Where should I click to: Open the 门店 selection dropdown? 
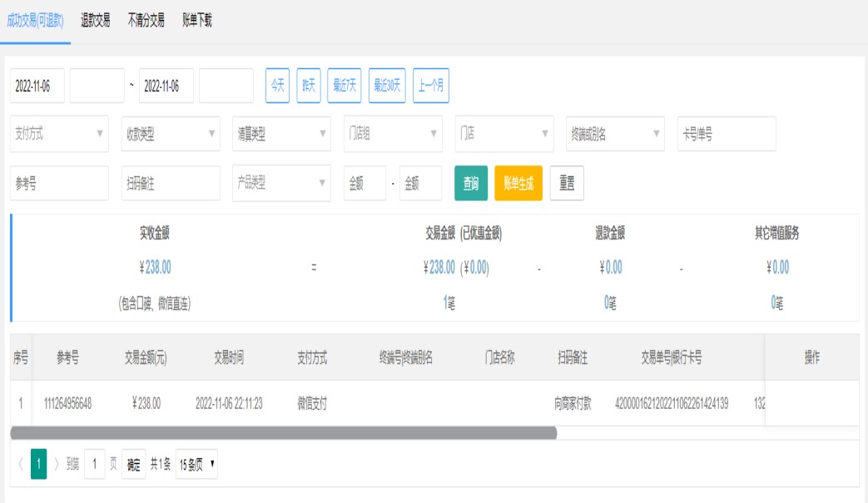pyautogui.click(x=503, y=134)
